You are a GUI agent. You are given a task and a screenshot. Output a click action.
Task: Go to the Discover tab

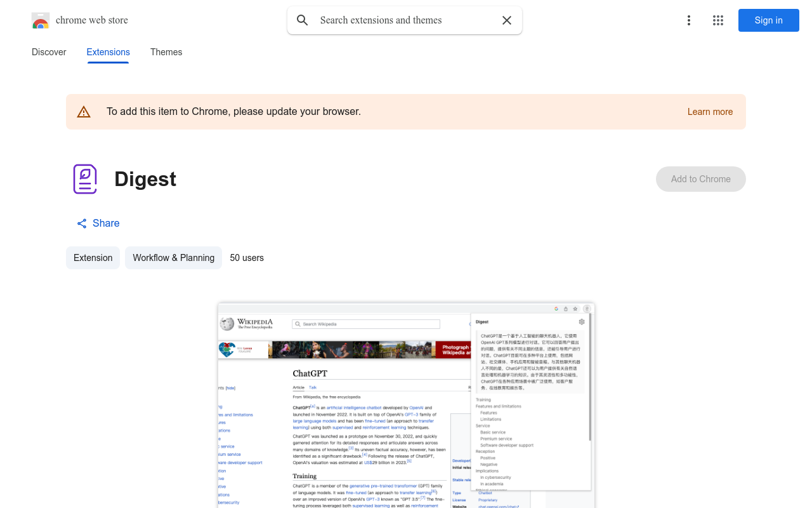click(x=49, y=52)
